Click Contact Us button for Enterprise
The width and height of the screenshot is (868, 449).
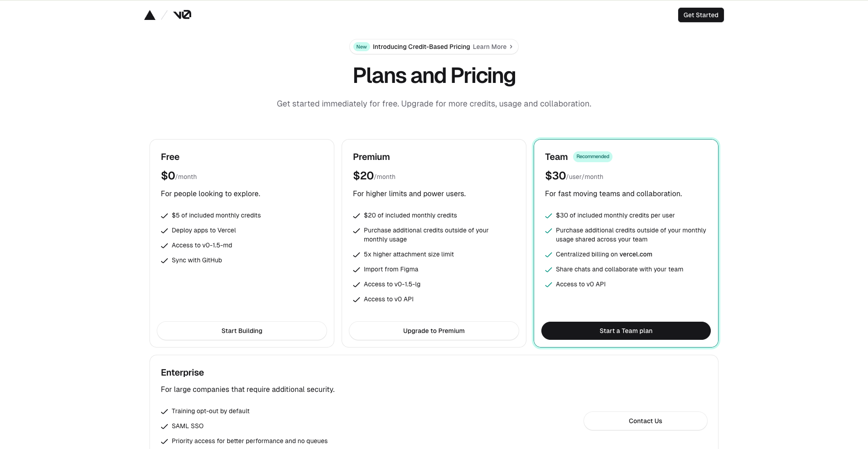(x=646, y=421)
